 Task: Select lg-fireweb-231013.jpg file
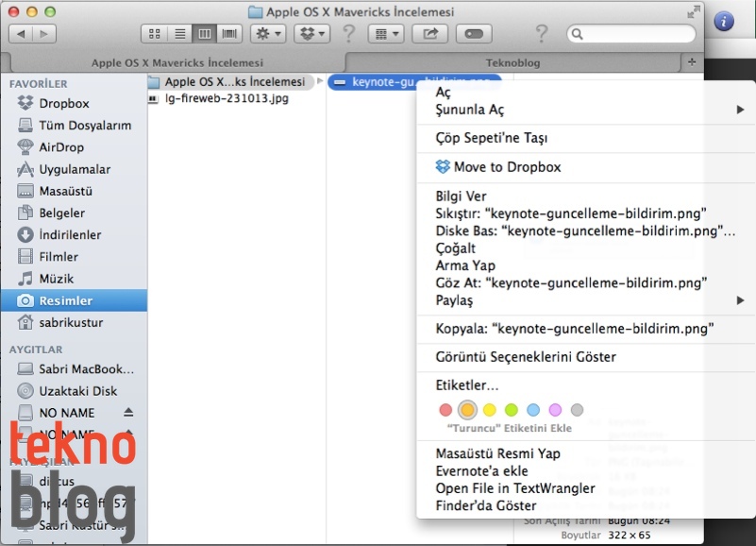coord(227,98)
